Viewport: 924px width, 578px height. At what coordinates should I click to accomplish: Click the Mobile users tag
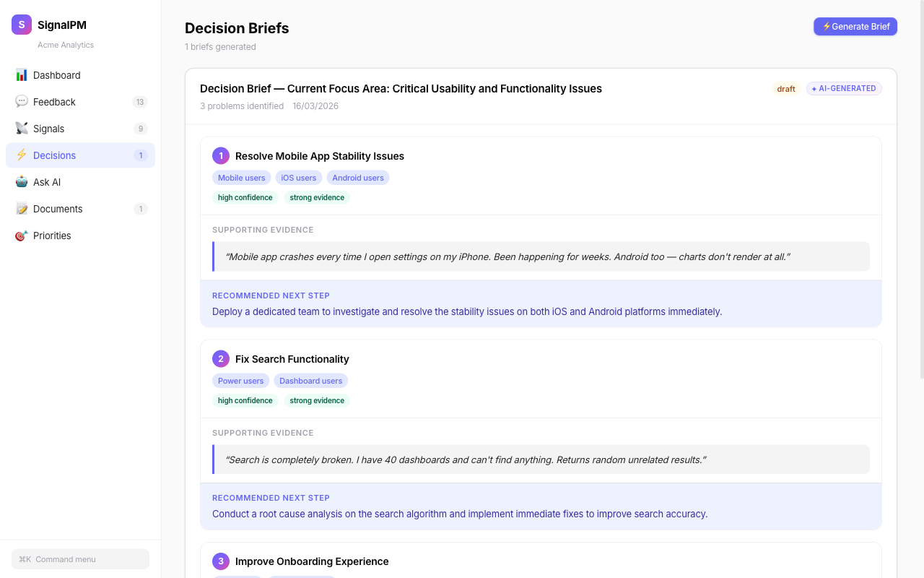241,177
